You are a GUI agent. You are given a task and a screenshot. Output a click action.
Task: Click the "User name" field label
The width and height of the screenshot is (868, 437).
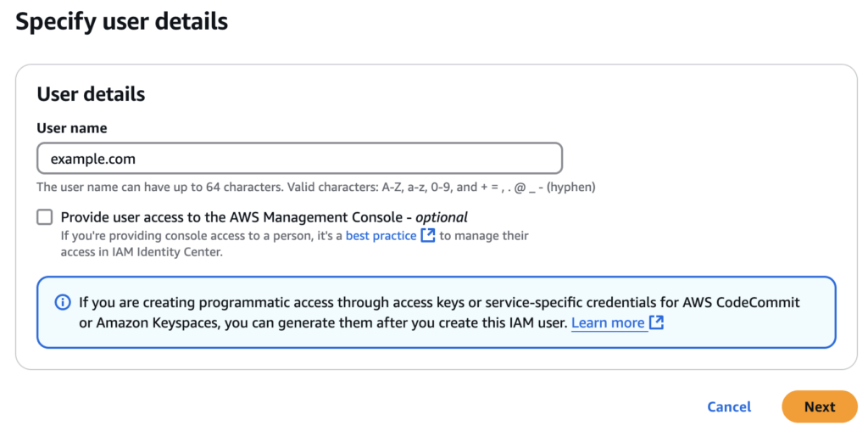click(72, 128)
